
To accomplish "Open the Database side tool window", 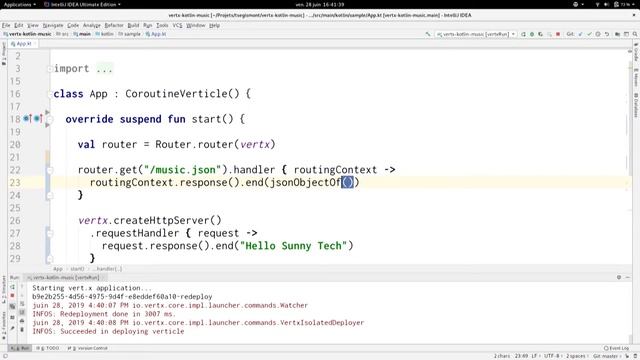I will 636,105.
